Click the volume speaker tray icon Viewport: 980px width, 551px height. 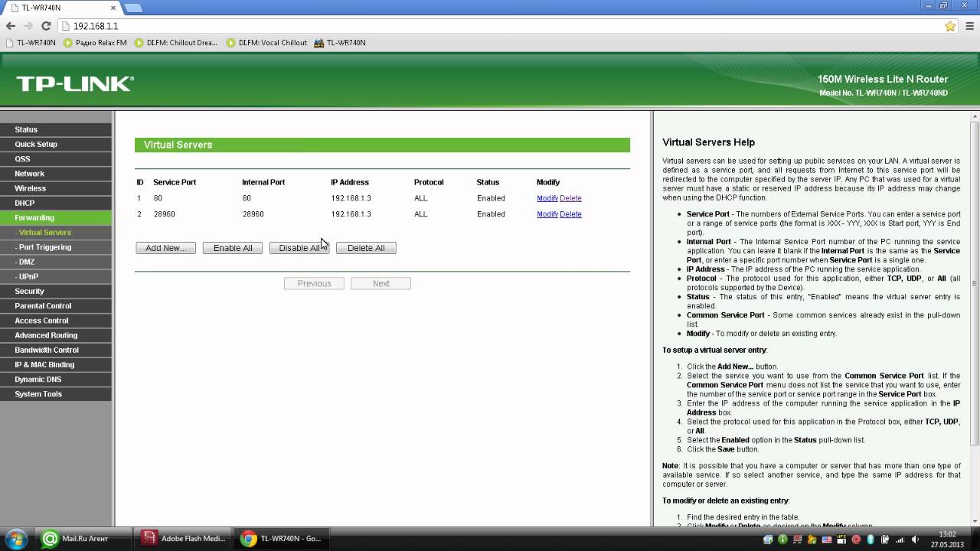(x=915, y=540)
